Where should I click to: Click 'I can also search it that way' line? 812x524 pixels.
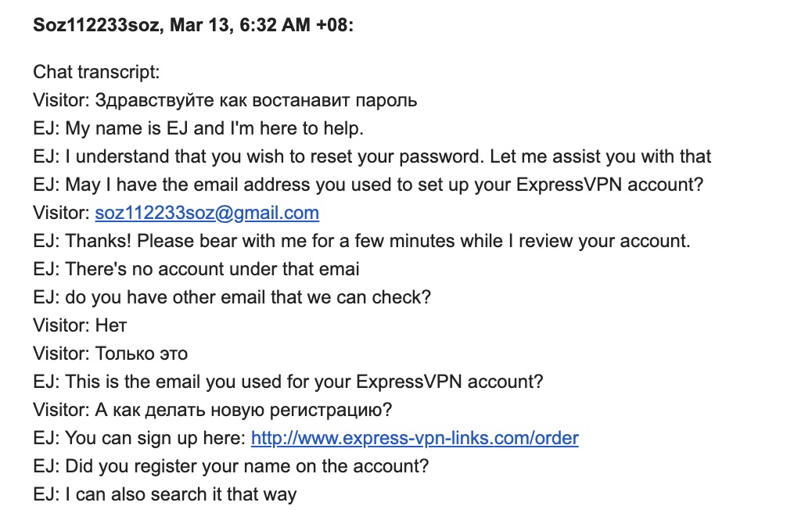click(164, 494)
